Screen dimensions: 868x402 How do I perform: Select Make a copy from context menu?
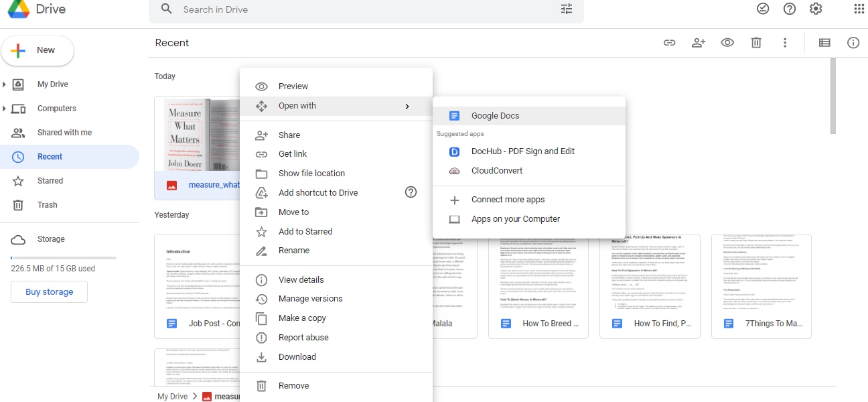tap(302, 318)
